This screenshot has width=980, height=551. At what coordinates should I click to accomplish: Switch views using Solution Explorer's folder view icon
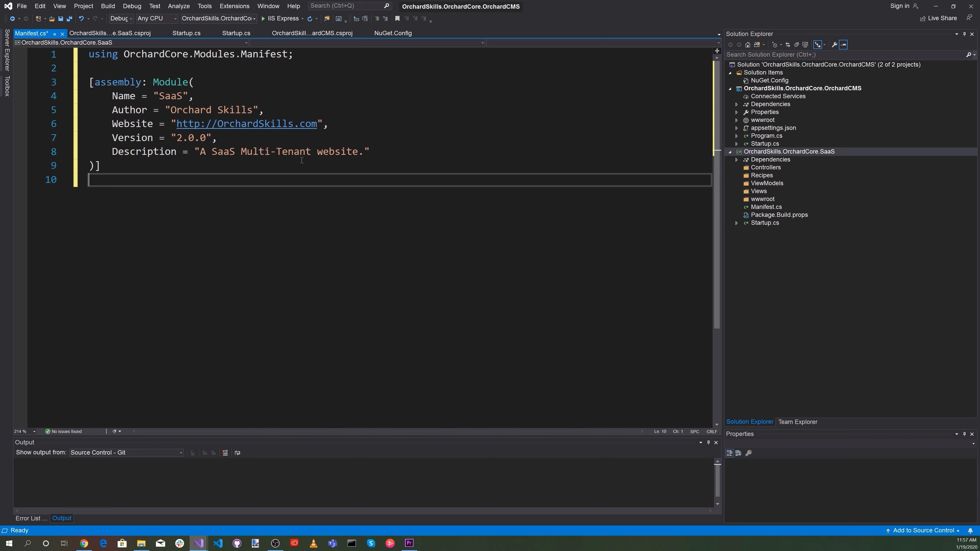pos(757,45)
